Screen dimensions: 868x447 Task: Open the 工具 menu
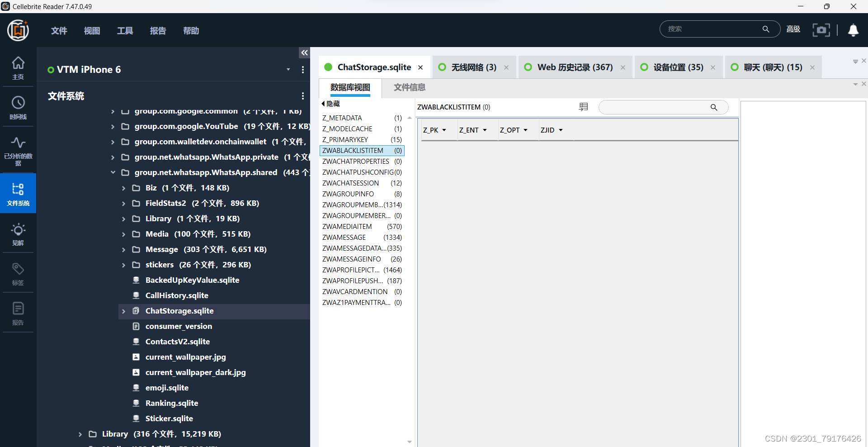point(125,31)
